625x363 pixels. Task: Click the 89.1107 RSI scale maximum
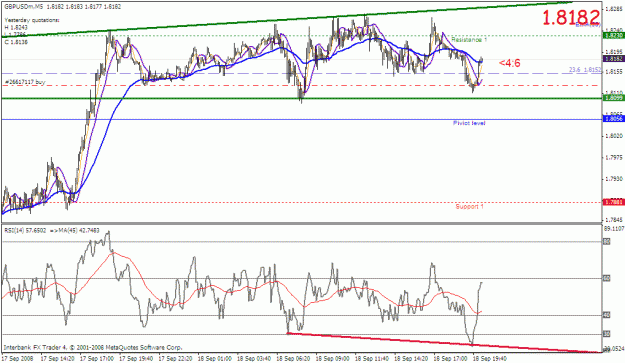click(614, 229)
